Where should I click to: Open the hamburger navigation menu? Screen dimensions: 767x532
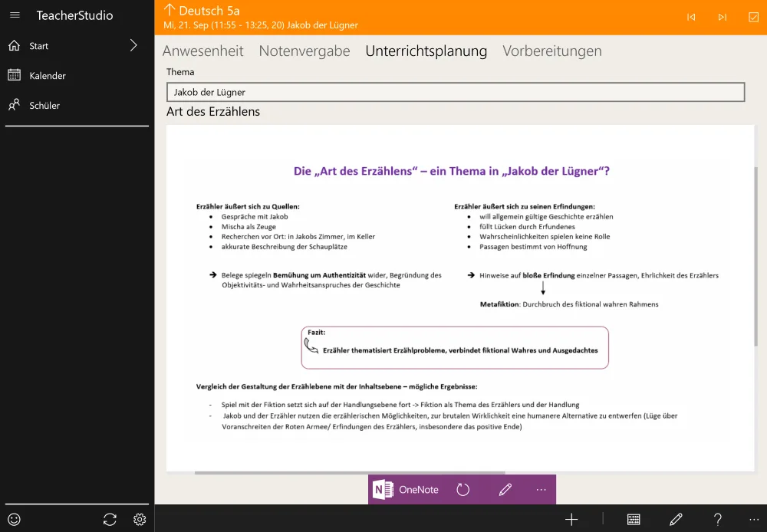pyautogui.click(x=15, y=15)
